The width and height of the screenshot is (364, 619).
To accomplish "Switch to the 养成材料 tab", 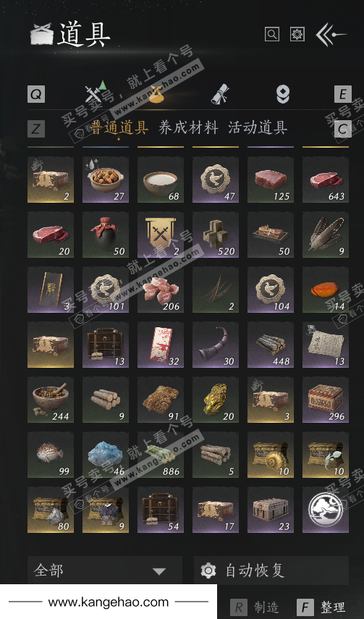I will 188,127.
